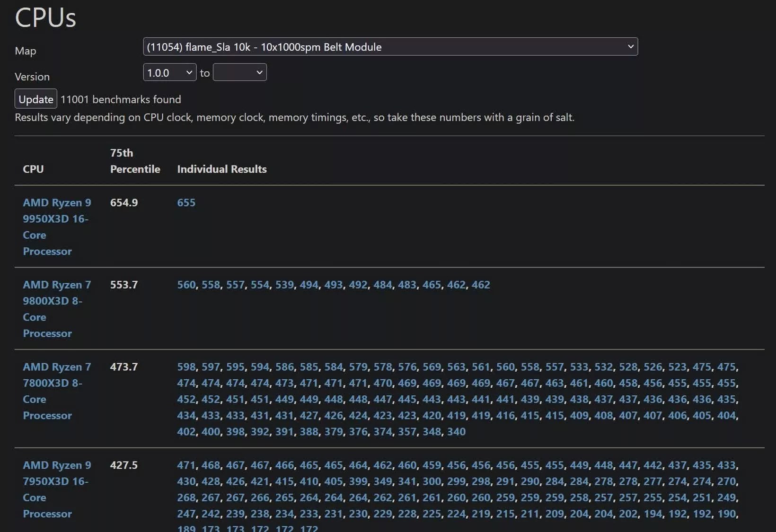Screen dimensions: 776x532
Task: Open the 468 result in the 7950X3D row
Action: [x=211, y=465]
